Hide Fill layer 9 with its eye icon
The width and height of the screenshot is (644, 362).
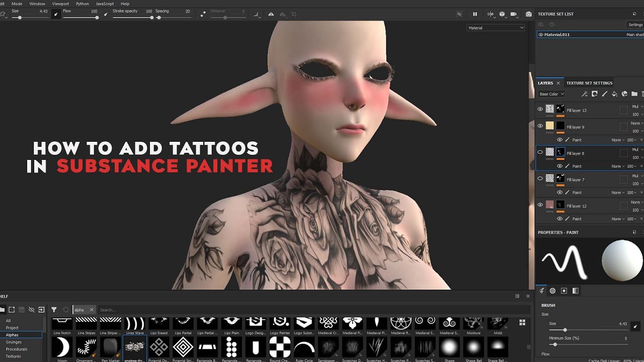tap(540, 126)
